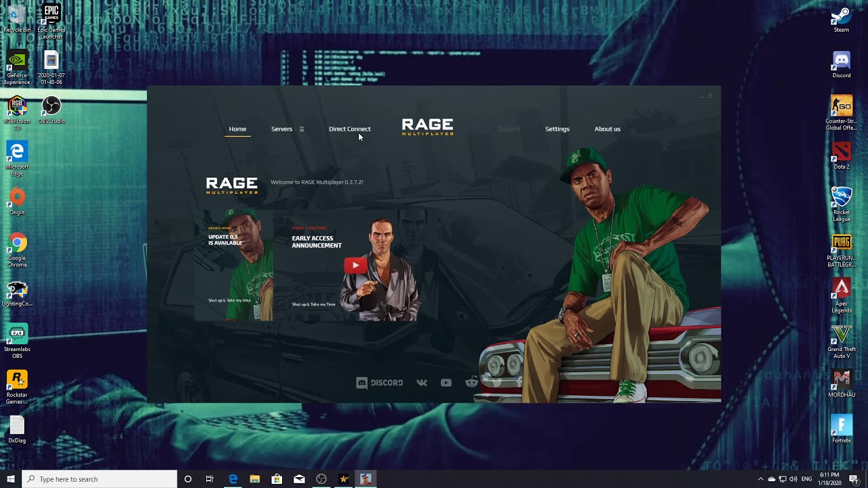Viewport: 868px width, 488px height.
Task: Open the clock showing 6:11 PM
Action: [829, 479]
